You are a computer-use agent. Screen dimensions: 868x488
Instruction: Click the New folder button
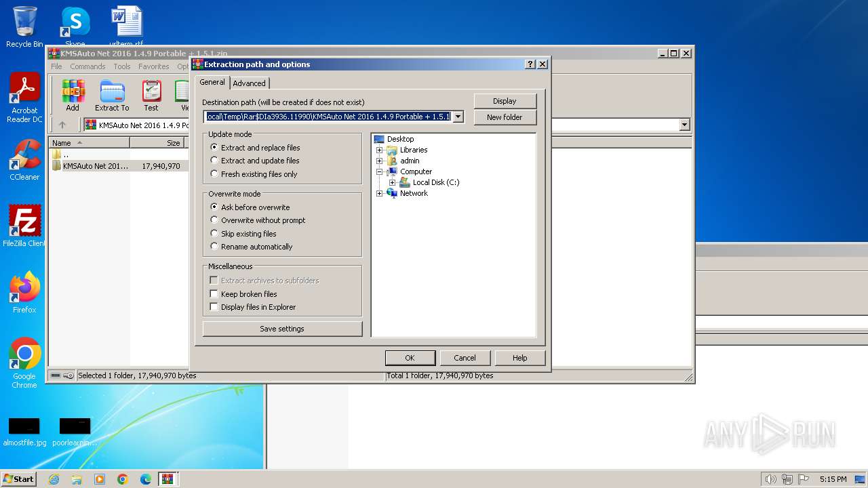(x=505, y=117)
